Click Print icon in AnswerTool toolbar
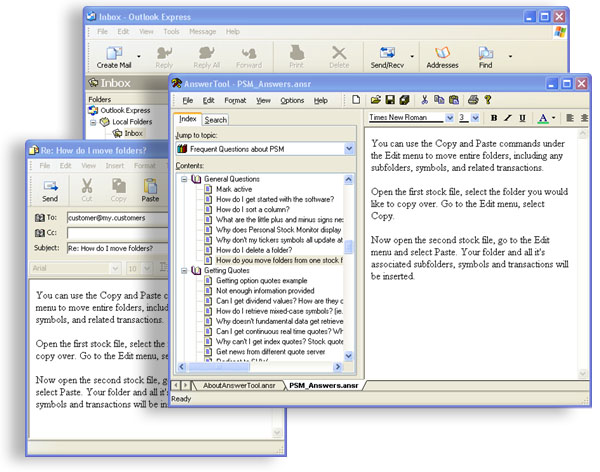Viewport: 600px width, 472px height. [473, 100]
